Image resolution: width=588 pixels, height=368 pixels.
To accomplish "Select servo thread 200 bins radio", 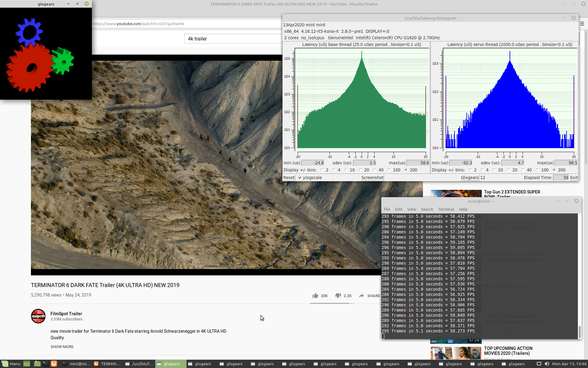I will click(x=554, y=170).
